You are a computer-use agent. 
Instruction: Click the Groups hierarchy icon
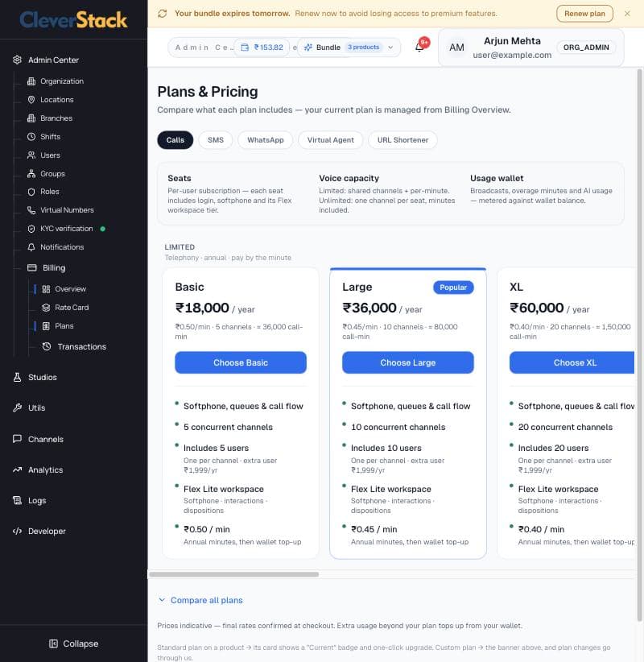click(x=31, y=173)
